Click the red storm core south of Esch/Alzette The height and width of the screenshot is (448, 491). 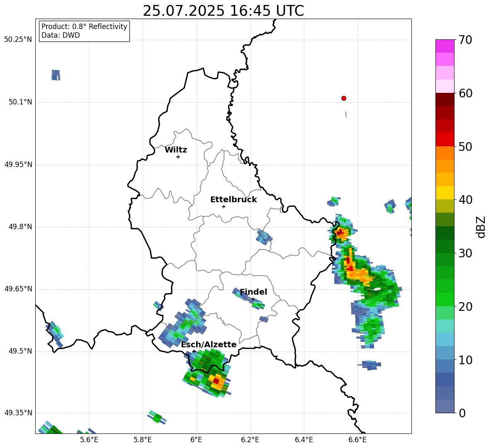click(x=216, y=381)
